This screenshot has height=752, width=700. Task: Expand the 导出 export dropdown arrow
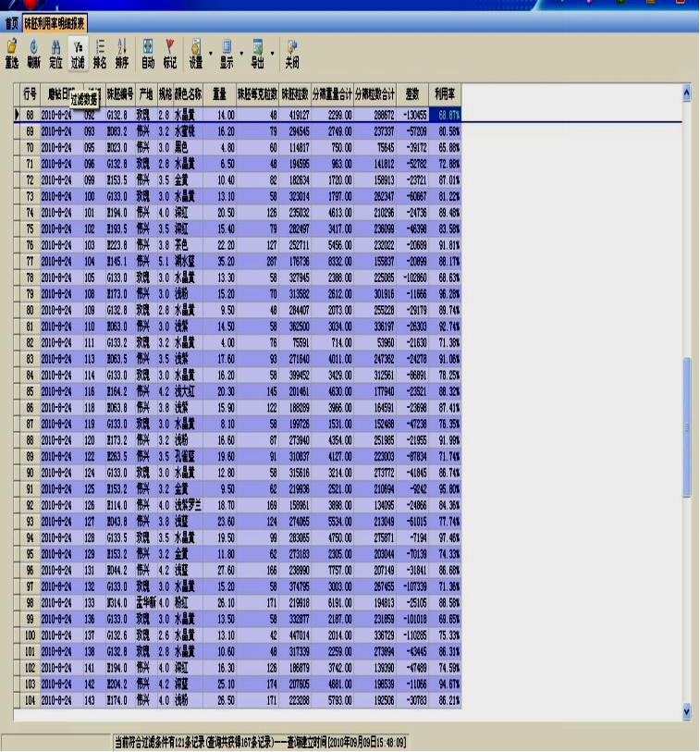click(272, 52)
